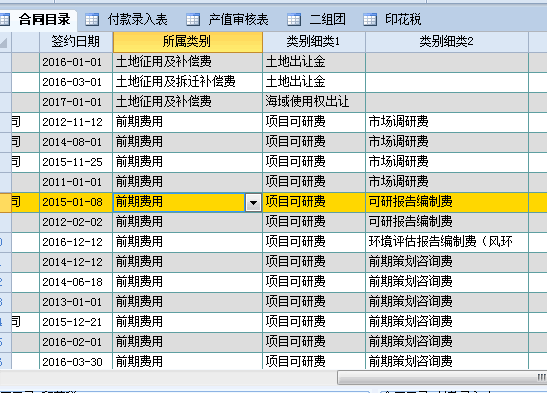Viewport: 547px width, 393px height.
Task: Click 土地征用及补偿费 in the 2017-01-01 row
Action: pos(188,102)
